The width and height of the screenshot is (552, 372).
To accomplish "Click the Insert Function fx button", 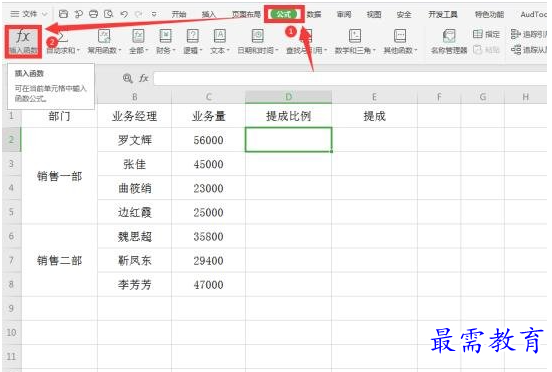I will (23, 42).
